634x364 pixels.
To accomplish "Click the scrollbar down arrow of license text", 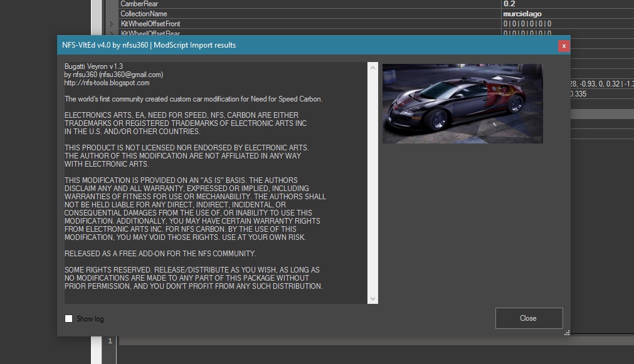I will click(x=372, y=298).
